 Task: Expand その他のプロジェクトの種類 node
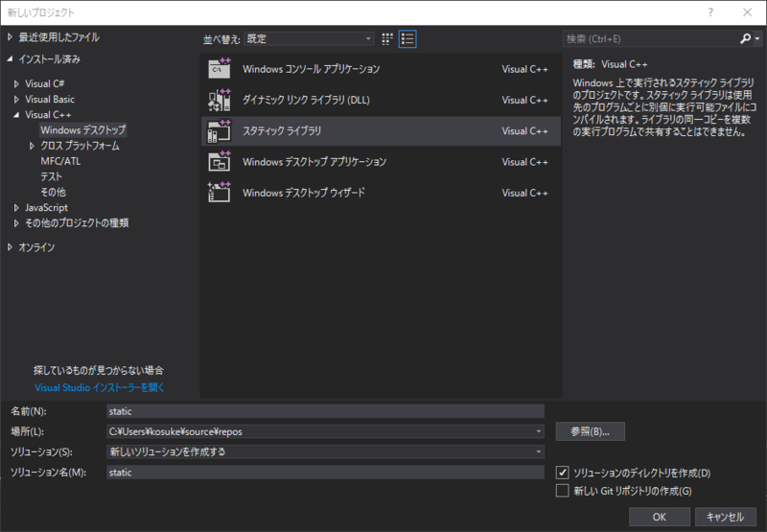(16, 223)
